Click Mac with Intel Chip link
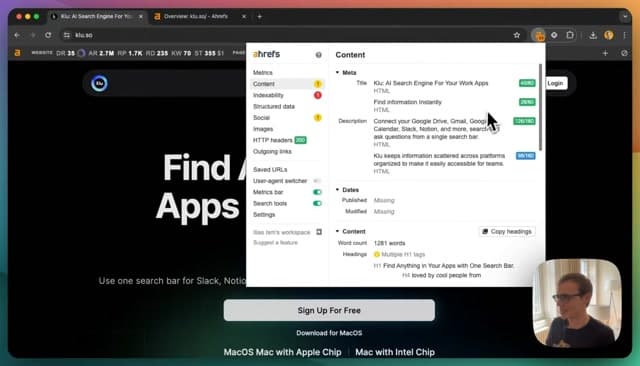 coord(395,352)
